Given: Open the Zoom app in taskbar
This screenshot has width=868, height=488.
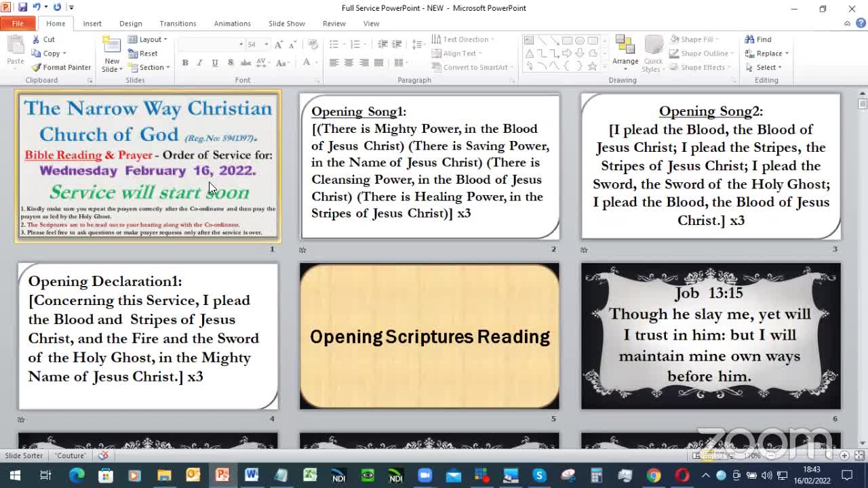Looking at the screenshot, I should point(425,475).
